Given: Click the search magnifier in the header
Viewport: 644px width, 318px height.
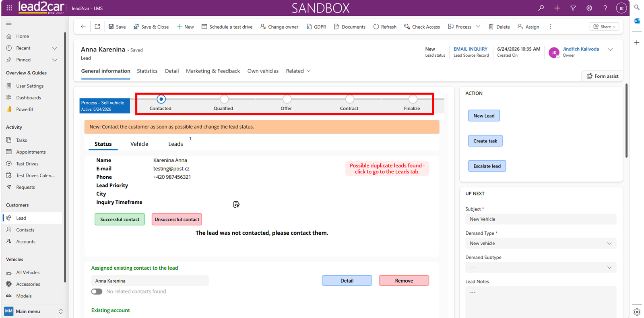Looking at the screenshot, I should tap(541, 8).
